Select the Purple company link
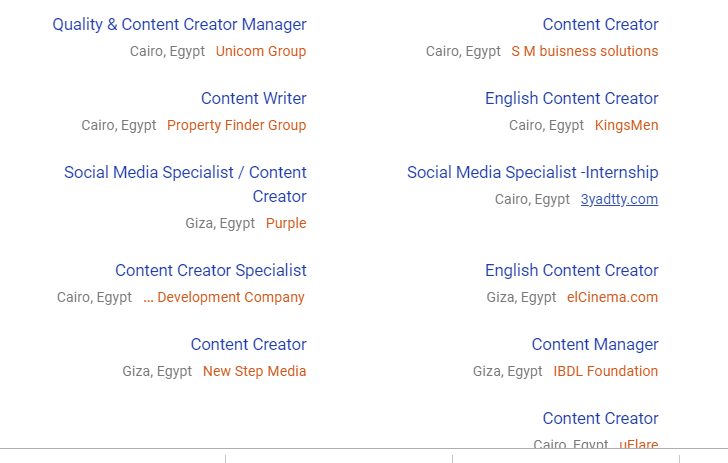The image size is (728, 463). click(x=286, y=223)
